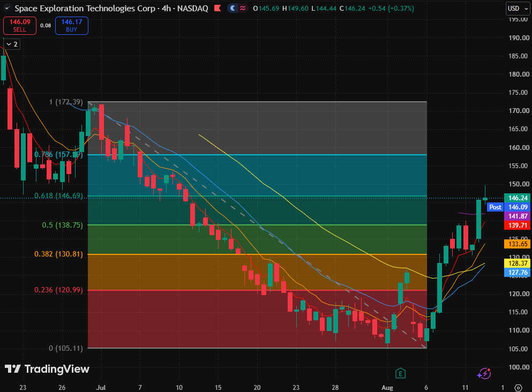
Task: Click the SELL 146.09 button
Action: pos(20,25)
